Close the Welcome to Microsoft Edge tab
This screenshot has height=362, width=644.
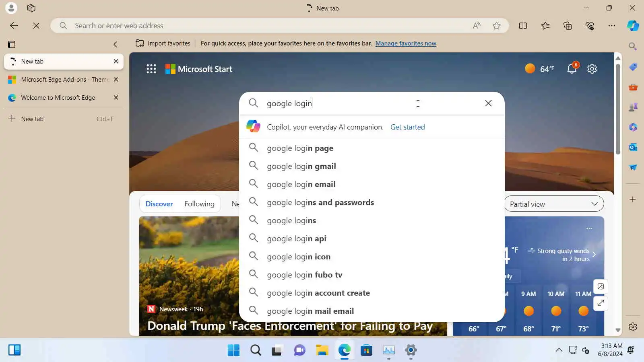point(116,98)
